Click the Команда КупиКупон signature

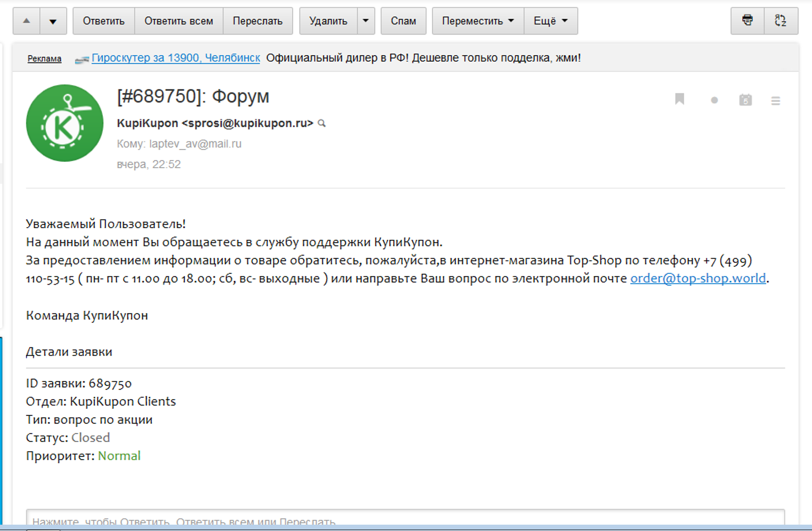pyautogui.click(x=87, y=315)
